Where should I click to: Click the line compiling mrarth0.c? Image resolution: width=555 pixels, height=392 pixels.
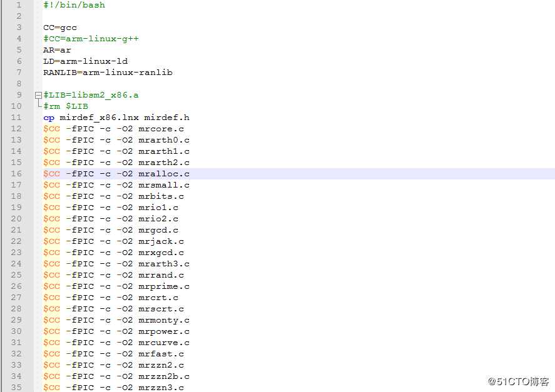pyautogui.click(x=116, y=140)
